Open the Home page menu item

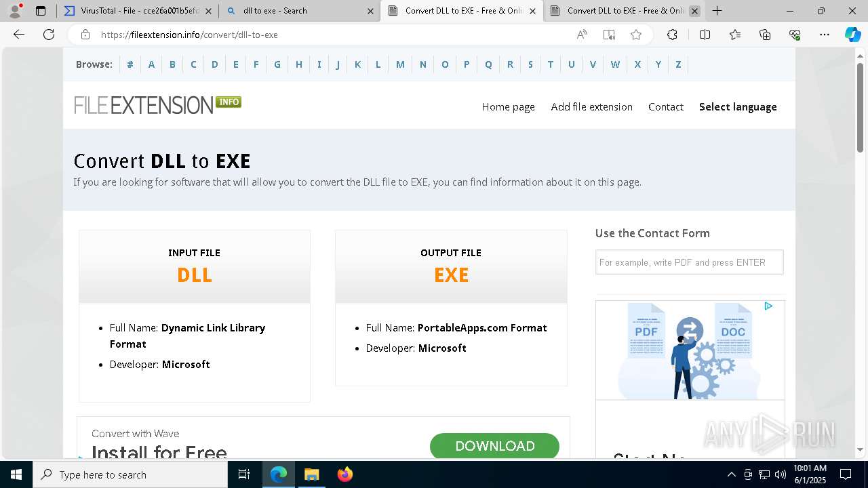coord(508,106)
